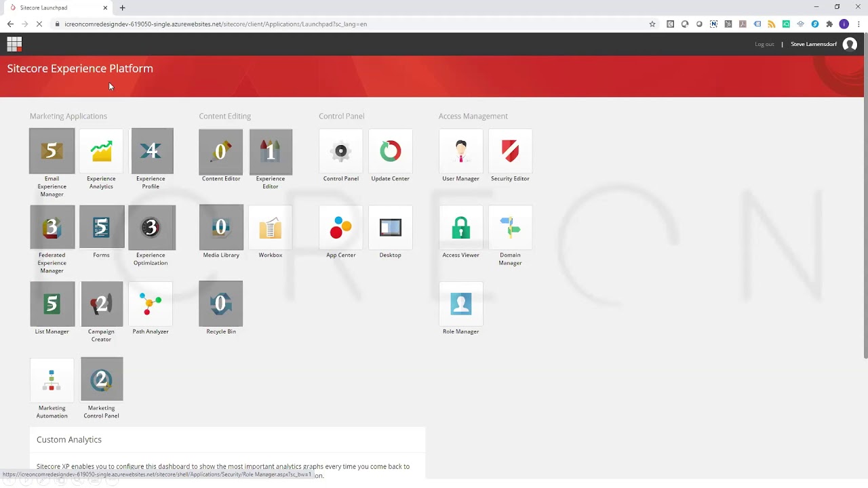The image size is (868, 488).
Task: Launch Campaign Creator
Action: (101, 304)
